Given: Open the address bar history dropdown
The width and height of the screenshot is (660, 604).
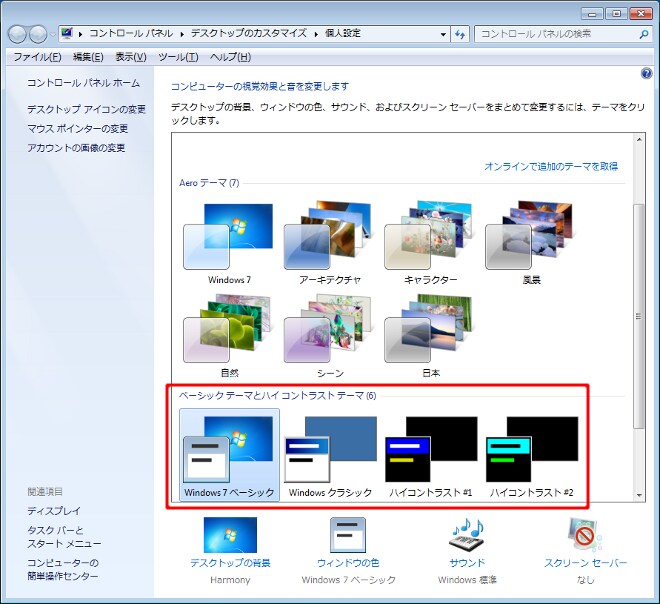Looking at the screenshot, I should click(x=443, y=34).
